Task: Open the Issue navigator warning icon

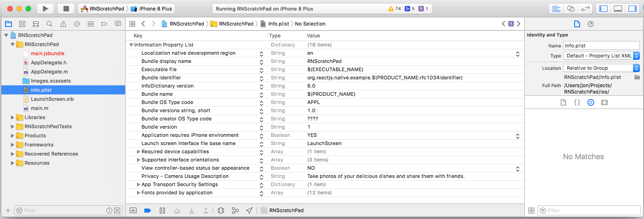Action: (x=63, y=24)
